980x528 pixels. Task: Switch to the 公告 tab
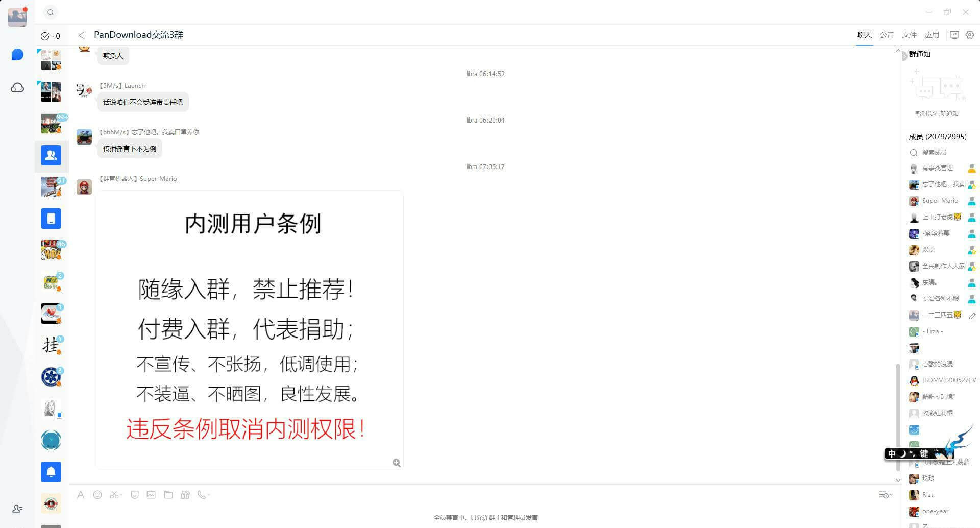tap(887, 35)
